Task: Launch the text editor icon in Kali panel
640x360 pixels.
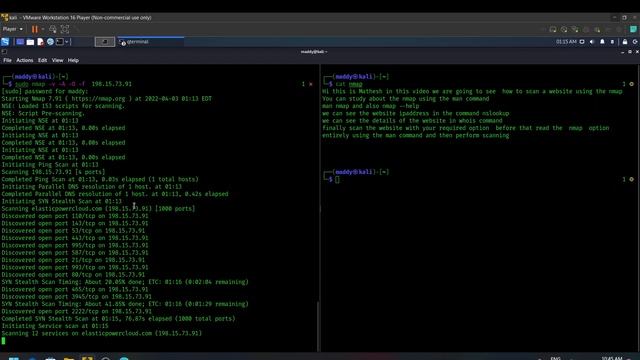Action: [x=40, y=42]
